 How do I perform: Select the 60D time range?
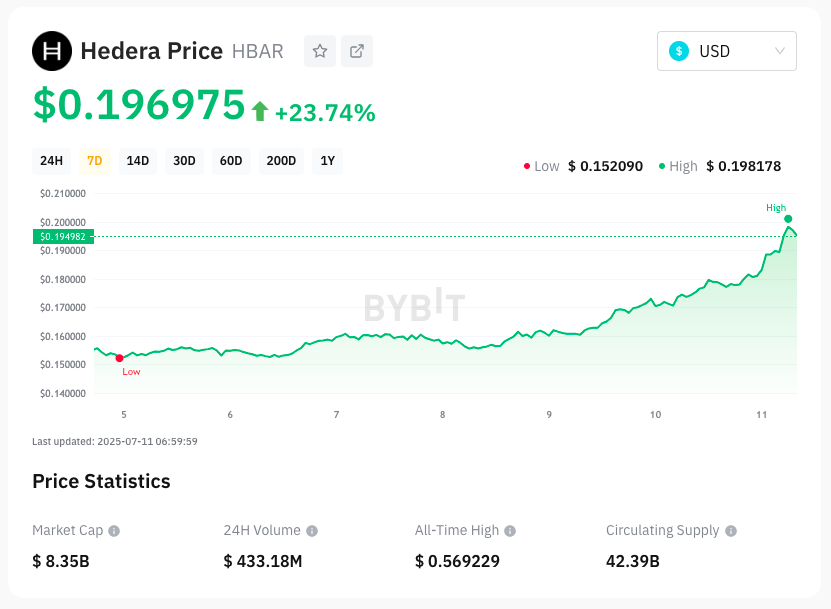coord(231,161)
